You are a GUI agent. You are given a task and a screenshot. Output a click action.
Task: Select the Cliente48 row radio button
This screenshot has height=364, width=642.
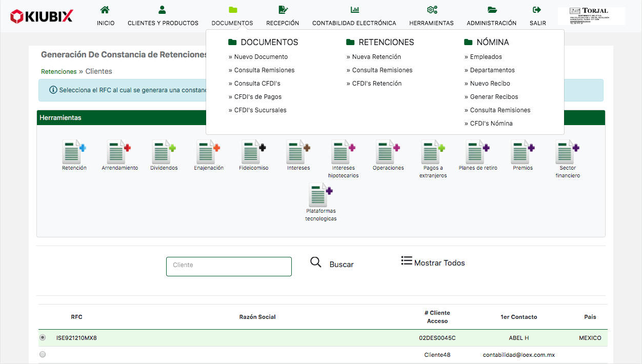click(43, 354)
